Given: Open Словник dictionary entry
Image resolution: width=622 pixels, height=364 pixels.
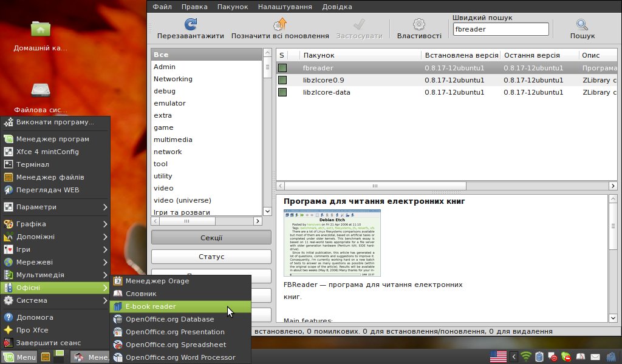Looking at the screenshot, I should tap(180, 294).
